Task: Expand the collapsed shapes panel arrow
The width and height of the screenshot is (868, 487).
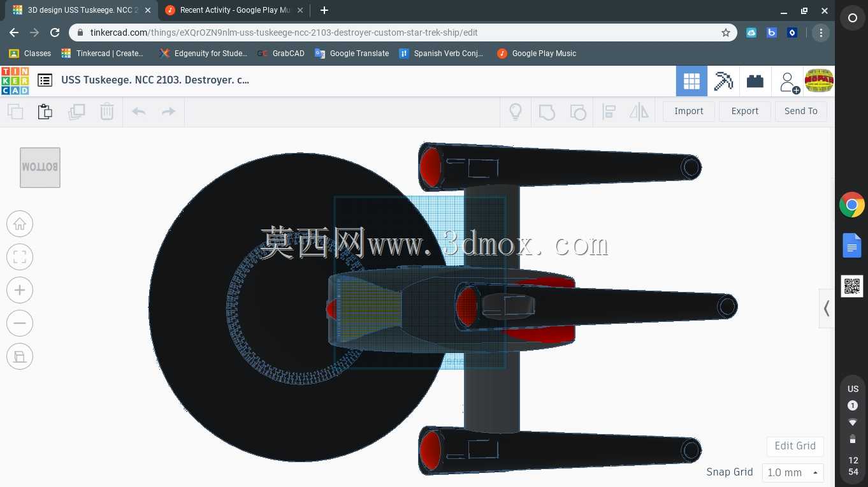Action: 827,309
